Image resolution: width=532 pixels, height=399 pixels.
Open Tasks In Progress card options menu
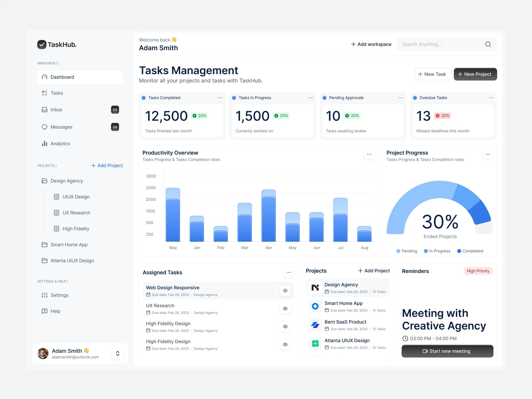pos(311,98)
